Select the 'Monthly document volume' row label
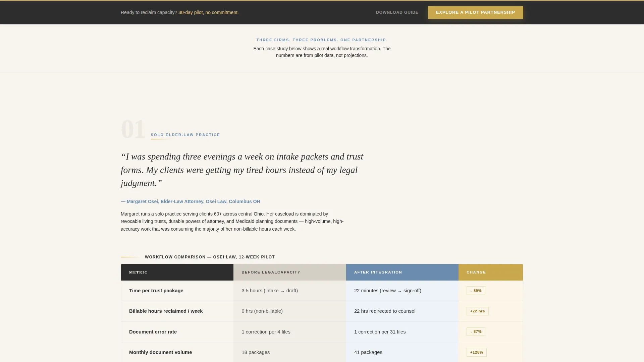The height and width of the screenshot is (362, 644). [160, 352]
